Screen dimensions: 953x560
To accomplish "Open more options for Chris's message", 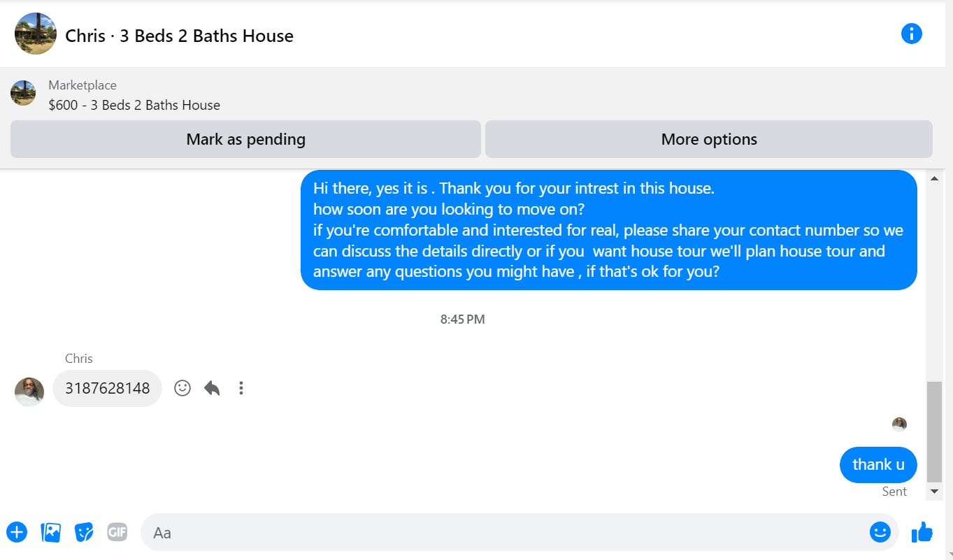I will [241, 388].
